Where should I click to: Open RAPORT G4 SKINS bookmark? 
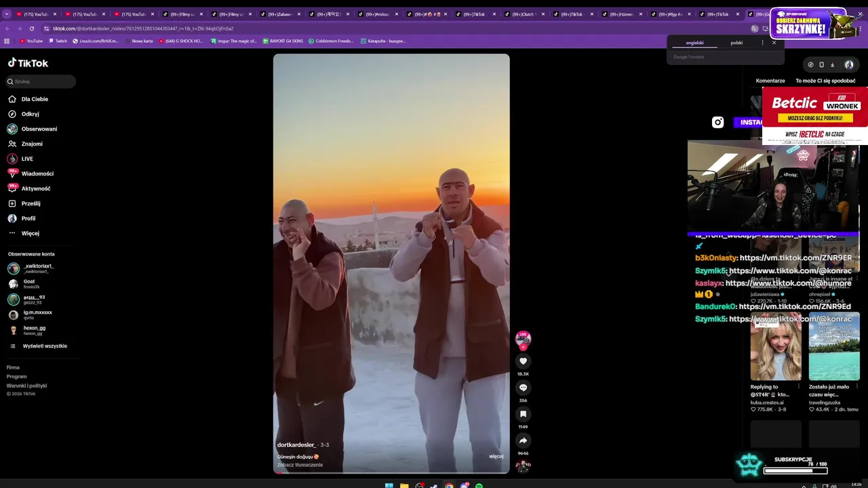tap(283, 41)
